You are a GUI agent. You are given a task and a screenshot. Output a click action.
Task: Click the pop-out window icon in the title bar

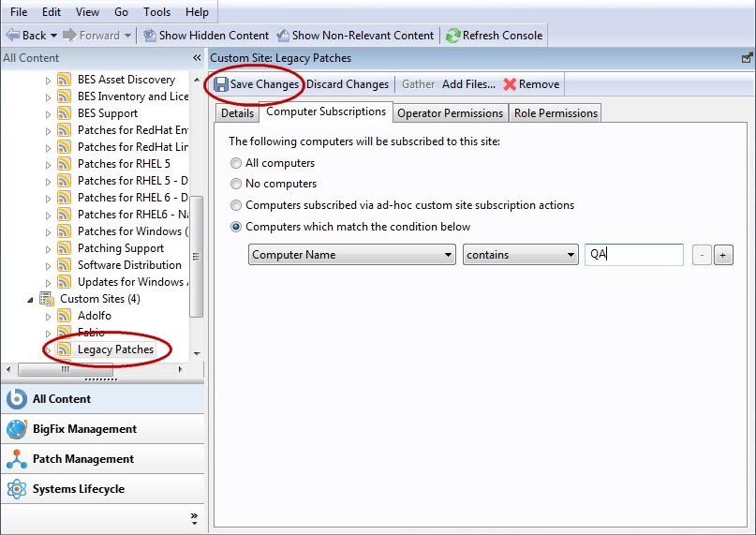(x=747, y=58)
